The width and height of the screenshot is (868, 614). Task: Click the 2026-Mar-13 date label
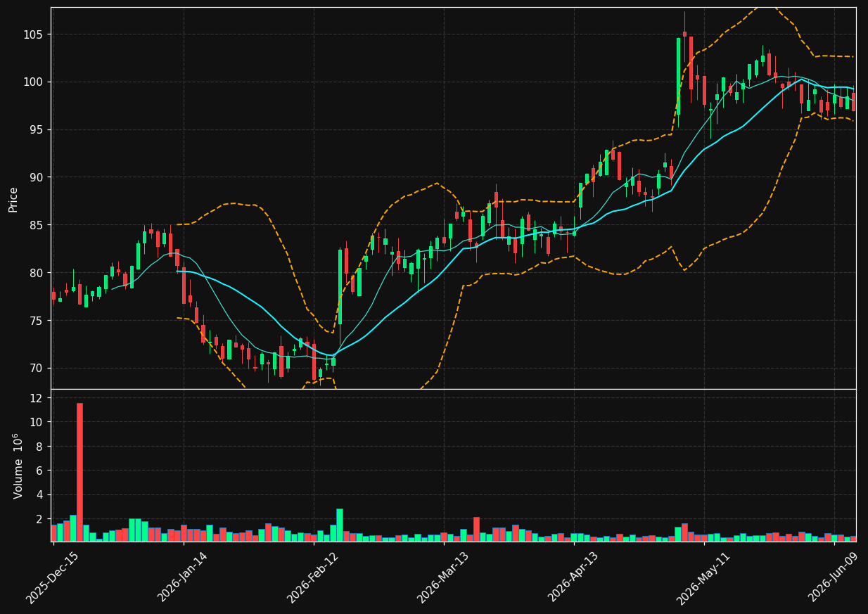(443, 577)
